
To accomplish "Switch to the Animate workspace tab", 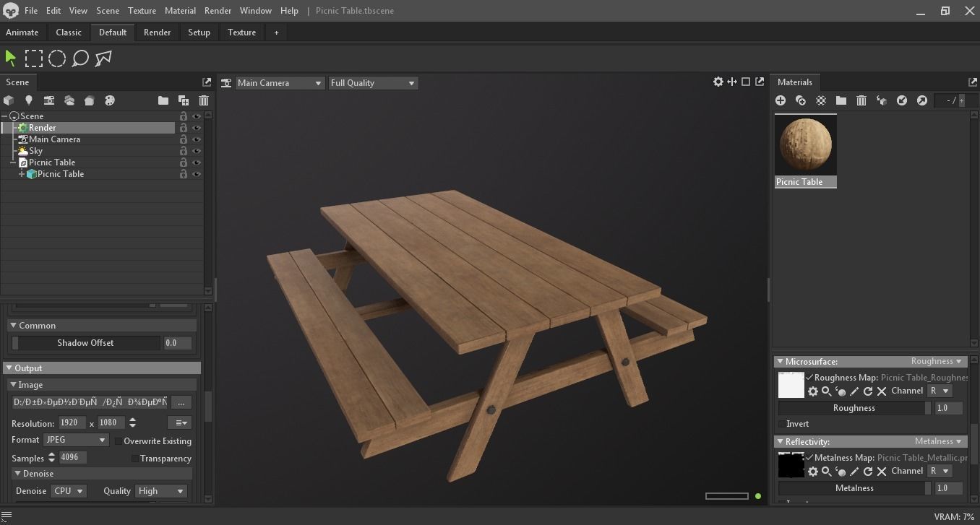I will pos(22,32).
